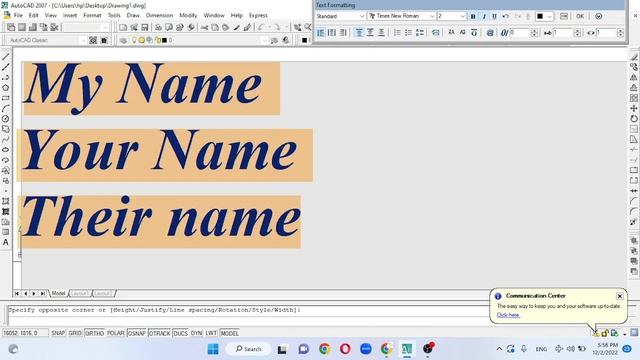Select the Multiline Text A tool

[x=6, y=242]
